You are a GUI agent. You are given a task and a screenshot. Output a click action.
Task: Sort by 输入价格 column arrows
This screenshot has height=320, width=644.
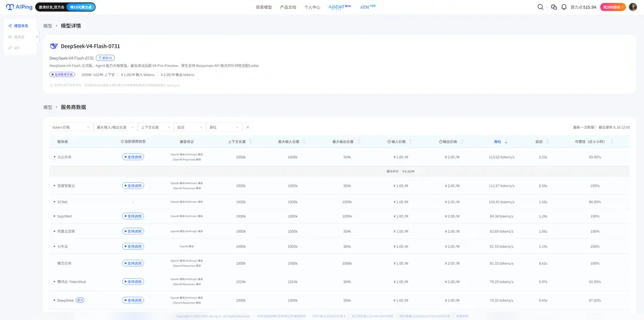[x=410, y=141]
